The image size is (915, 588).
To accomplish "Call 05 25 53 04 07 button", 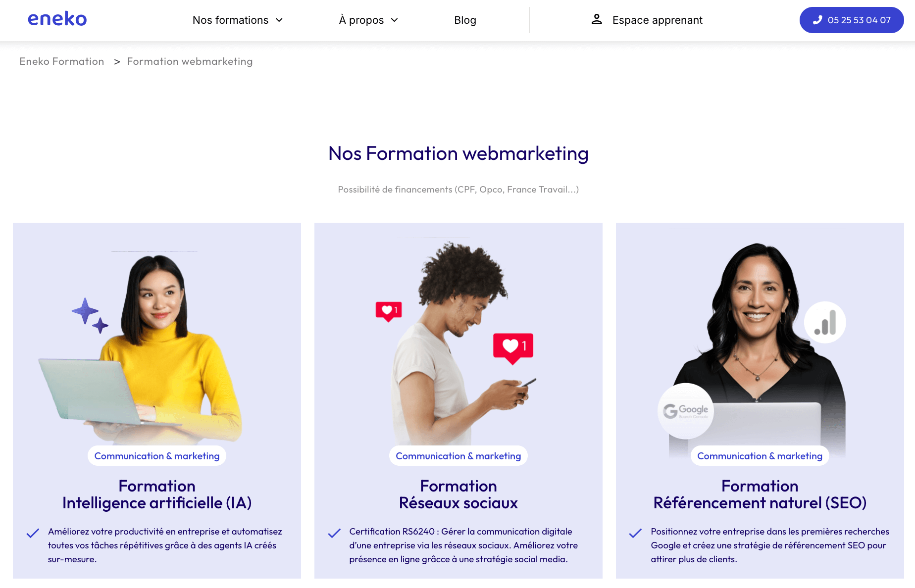I will [852, 20].
